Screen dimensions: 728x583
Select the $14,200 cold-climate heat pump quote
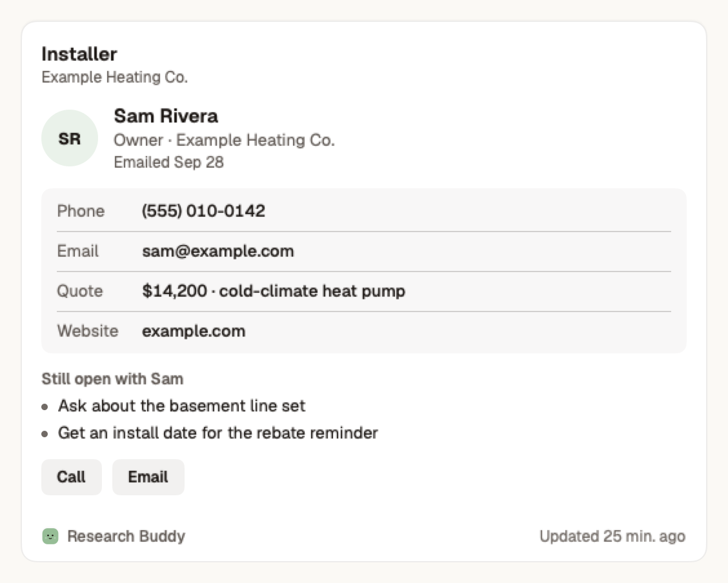274,291
